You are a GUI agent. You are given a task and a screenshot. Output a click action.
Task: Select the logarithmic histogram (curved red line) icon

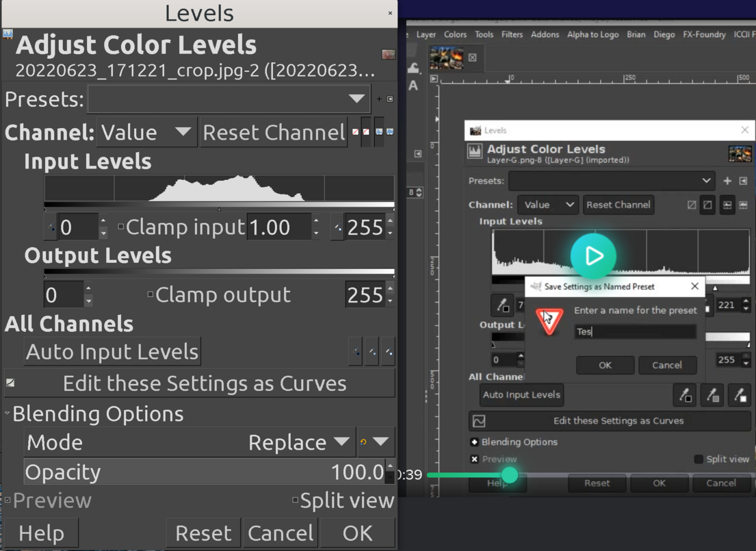(x=366, y=131)
